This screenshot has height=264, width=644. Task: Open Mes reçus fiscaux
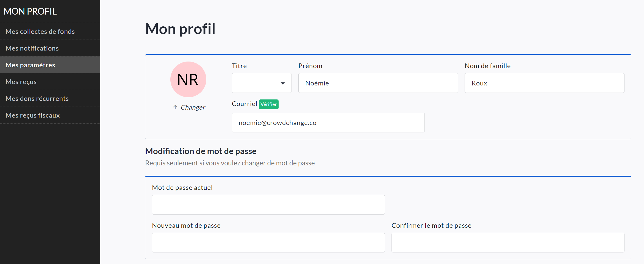point(33,115)
